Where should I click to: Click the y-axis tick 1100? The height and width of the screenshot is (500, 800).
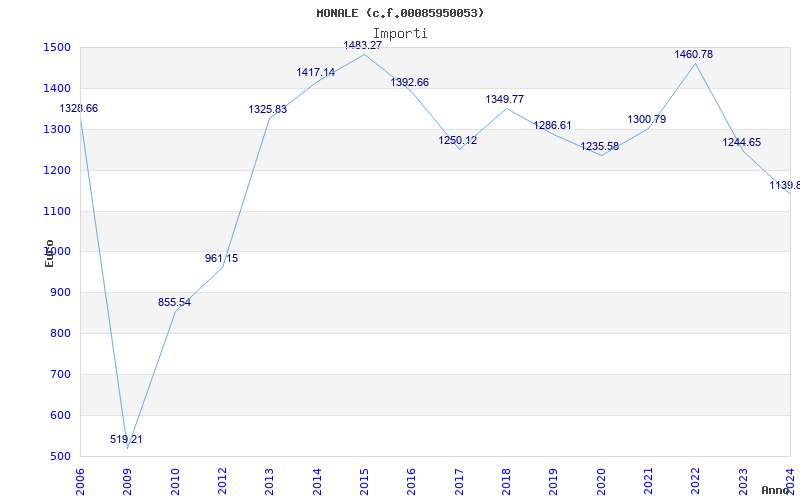pyautogui.click(x=55, y=211)
